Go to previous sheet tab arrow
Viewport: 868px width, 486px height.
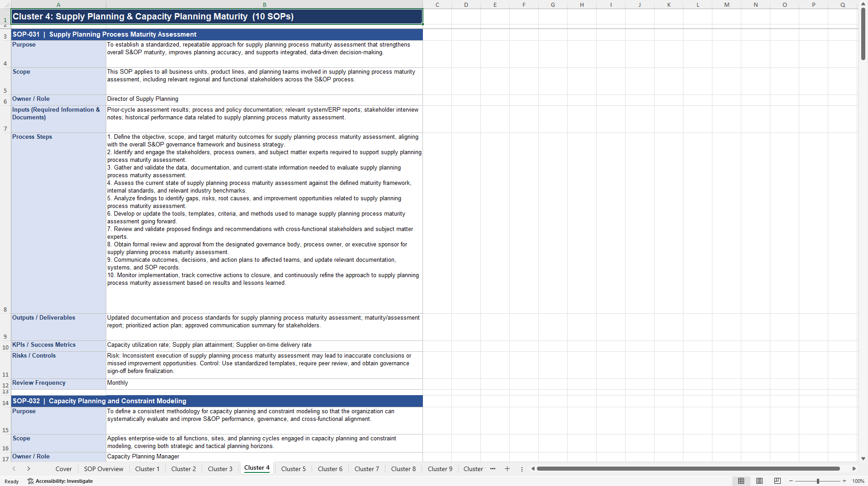[x=14, y=469]
